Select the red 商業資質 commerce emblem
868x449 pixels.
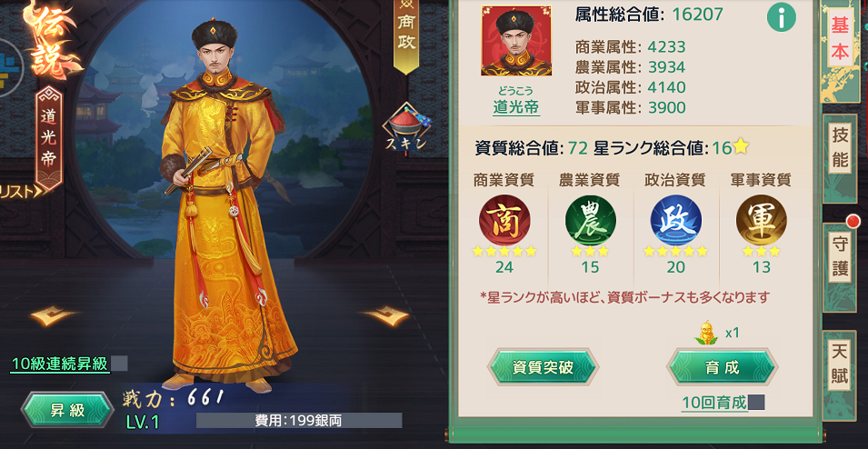click(x=504, y=220)
